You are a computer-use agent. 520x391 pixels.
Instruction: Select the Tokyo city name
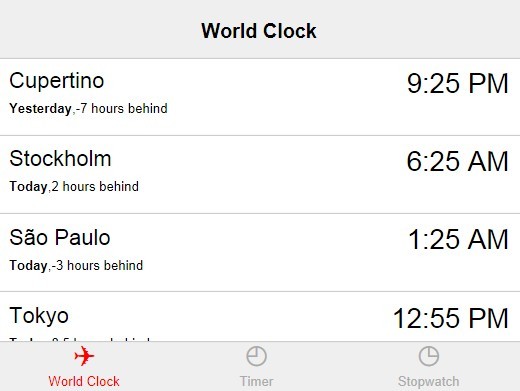(39, 315)
